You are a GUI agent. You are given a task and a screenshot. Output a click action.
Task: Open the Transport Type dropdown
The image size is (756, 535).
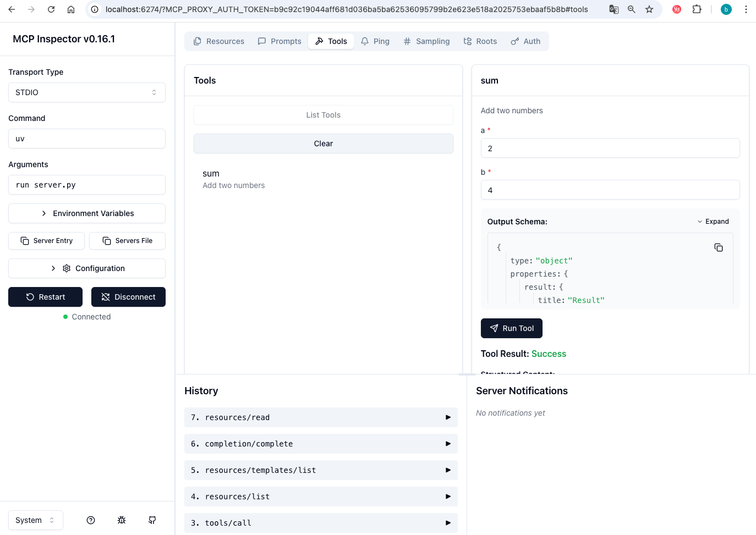[86, 92]
